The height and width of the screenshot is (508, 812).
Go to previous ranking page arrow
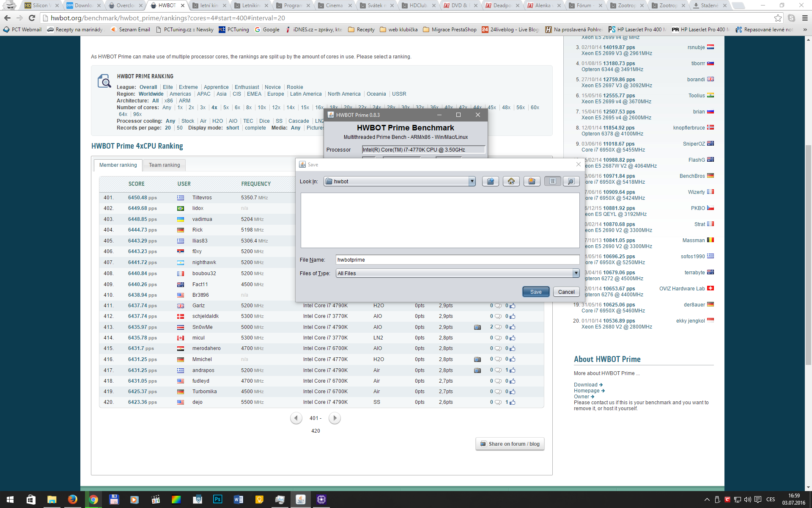296,418
